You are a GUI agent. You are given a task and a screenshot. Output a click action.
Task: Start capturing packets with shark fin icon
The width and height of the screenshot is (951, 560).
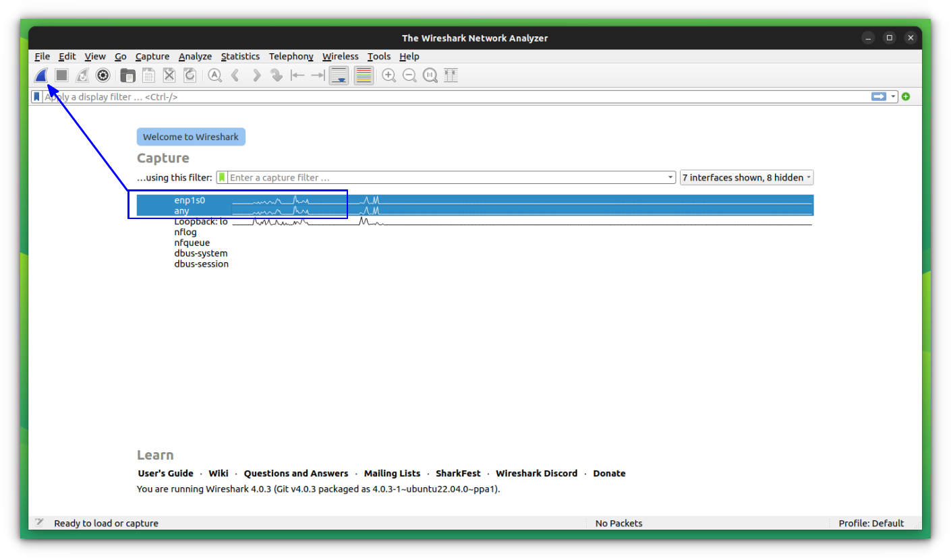(x=42, y=75)
